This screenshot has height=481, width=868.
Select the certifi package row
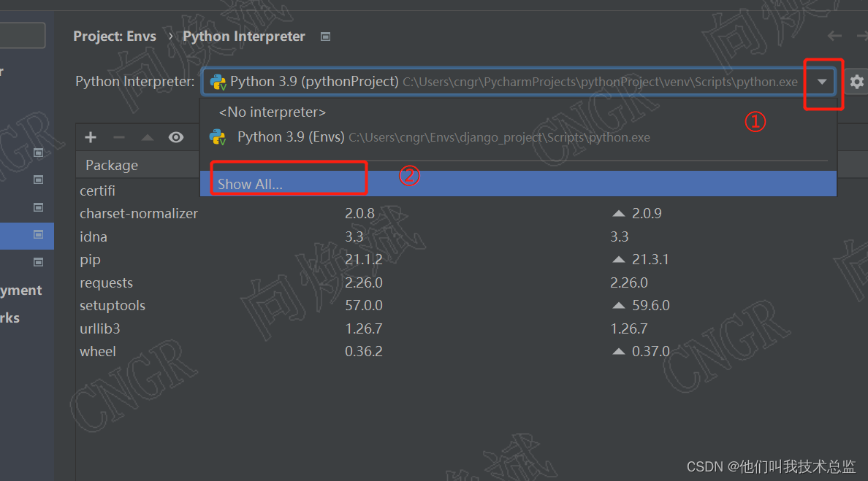click(x=97, y=191)
